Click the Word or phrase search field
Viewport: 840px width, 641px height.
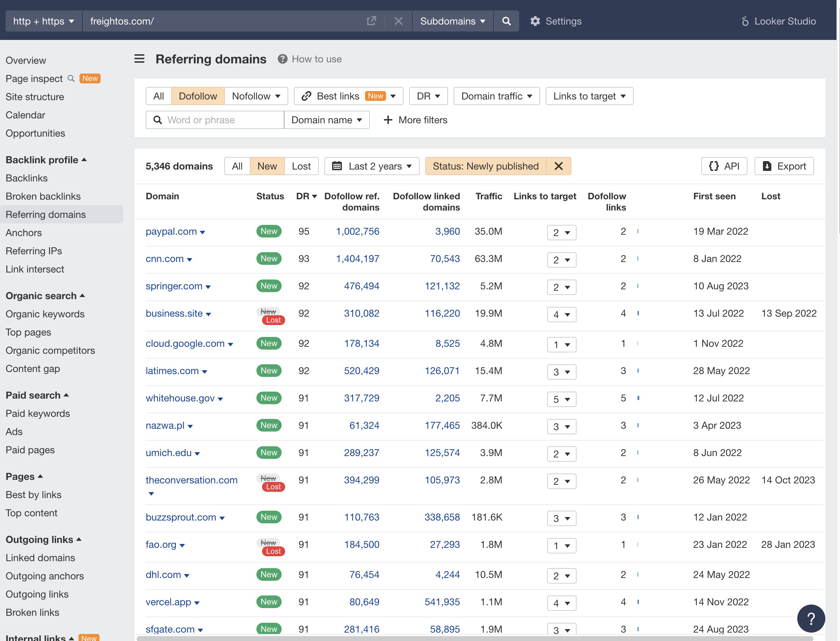215,120
